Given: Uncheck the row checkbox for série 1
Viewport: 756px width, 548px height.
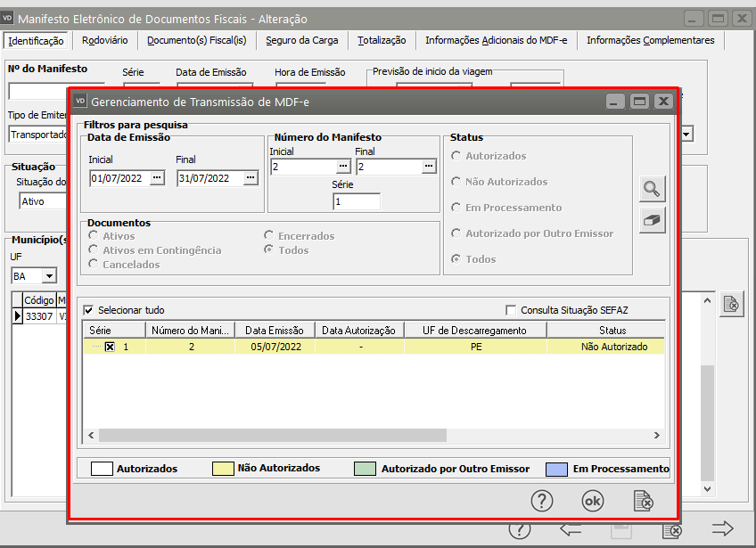Looking at the screenshot, I should (110, 348).
